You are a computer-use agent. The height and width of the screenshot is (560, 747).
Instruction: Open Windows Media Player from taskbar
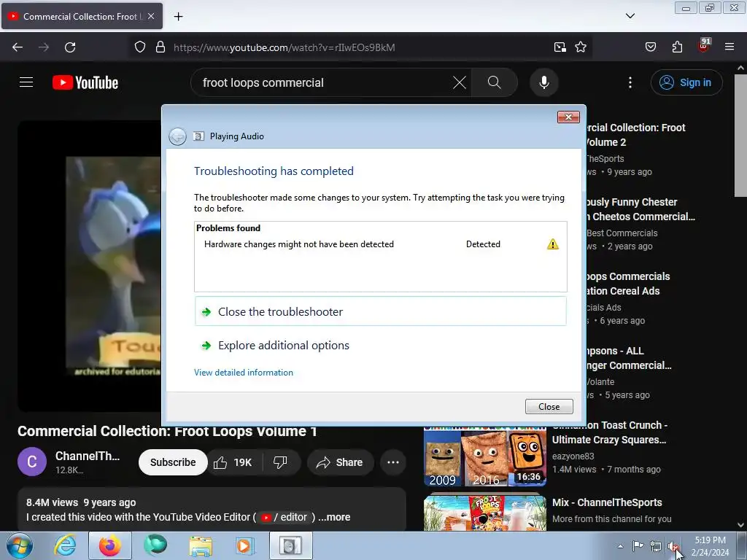pos(245,545)
